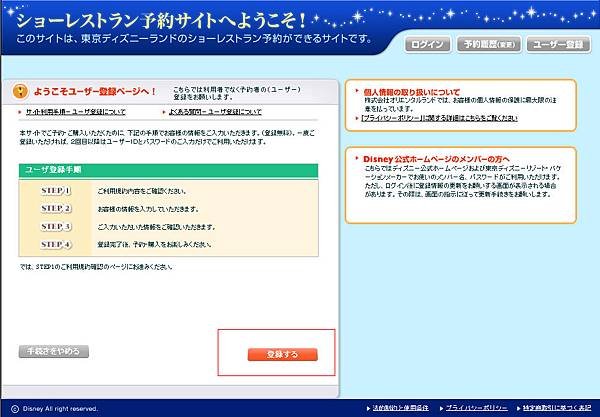Open よくある質問 ユーザ登録について link
The image size is (600, 417).
coord(215,112)
